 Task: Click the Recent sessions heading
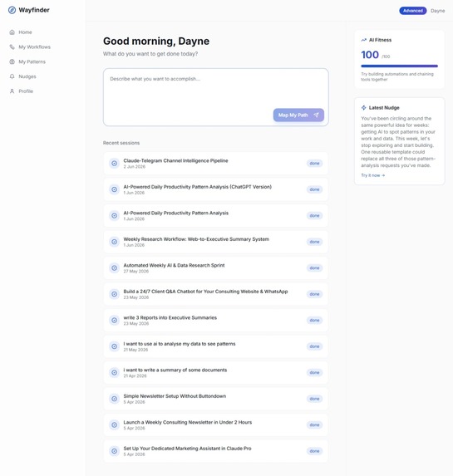pyautogui.click(x=121, y=143)
